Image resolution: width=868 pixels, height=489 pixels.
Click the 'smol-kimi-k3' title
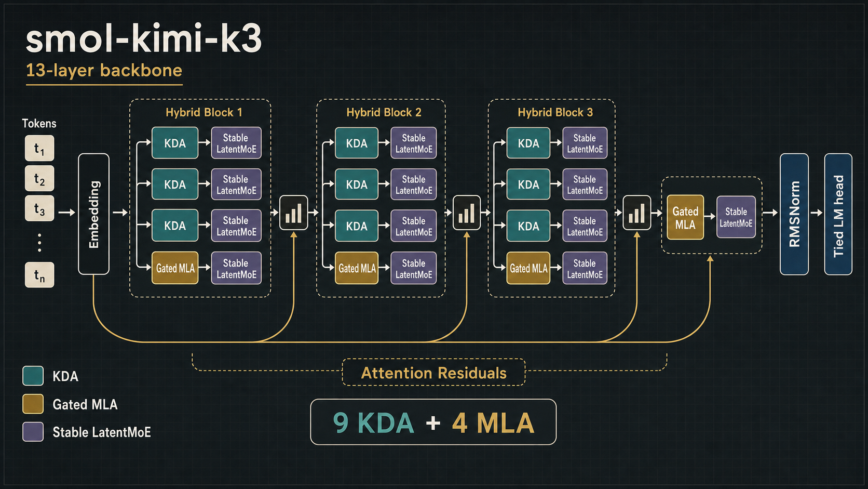coord(144,39)
